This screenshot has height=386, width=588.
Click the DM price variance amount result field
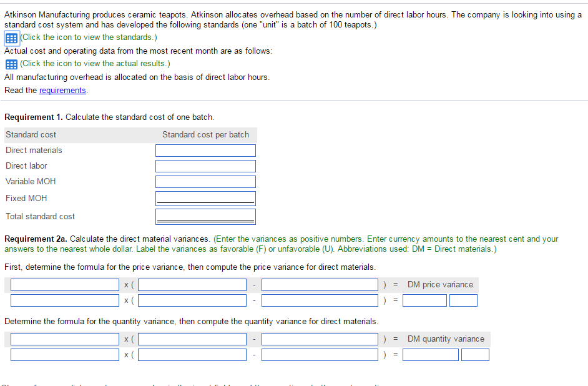[425, 300]
